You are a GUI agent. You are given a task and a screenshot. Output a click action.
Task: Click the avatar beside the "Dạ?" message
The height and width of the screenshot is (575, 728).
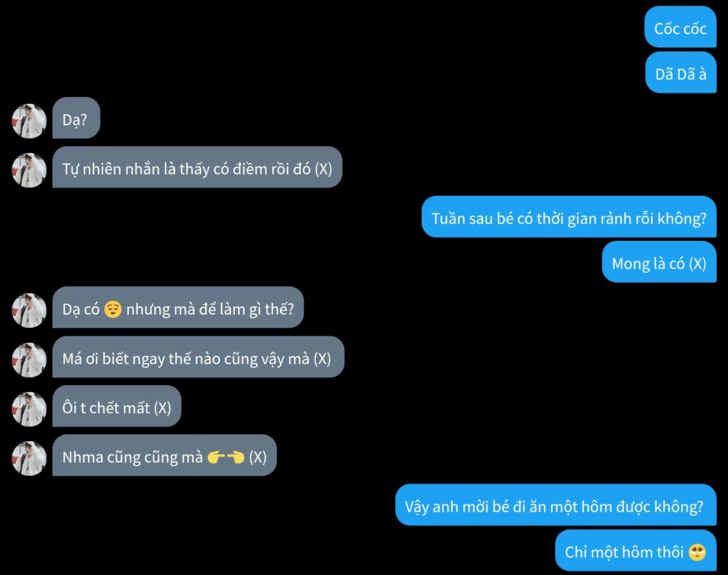[x=29, y=121]
